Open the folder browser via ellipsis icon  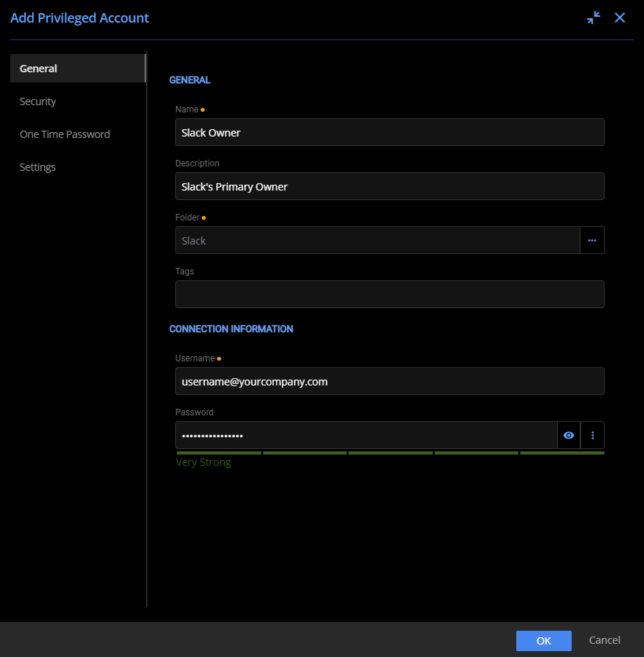(592, 240)
